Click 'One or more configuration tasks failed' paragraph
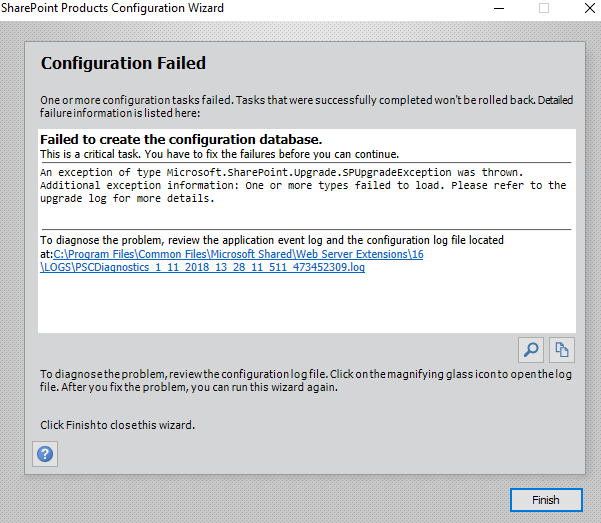The height and width of the screenshot is (523, 601). pyautogui.click(x=306, y=106)
